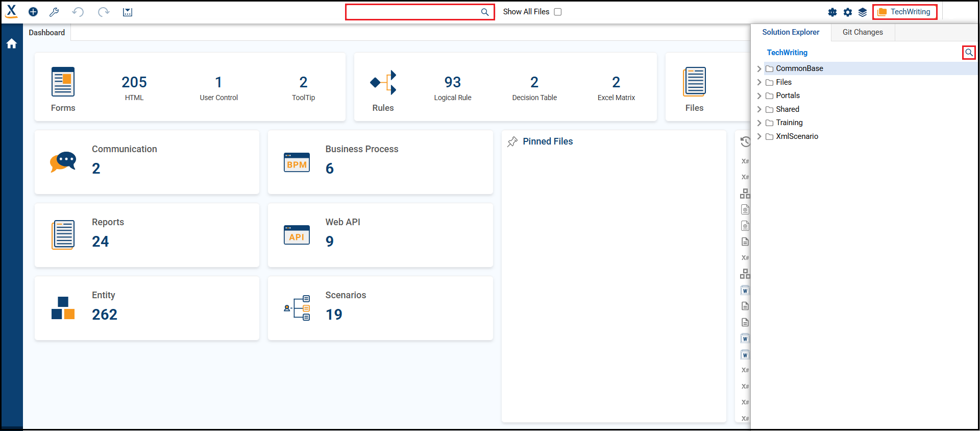Expand the Portals folder

759,95
